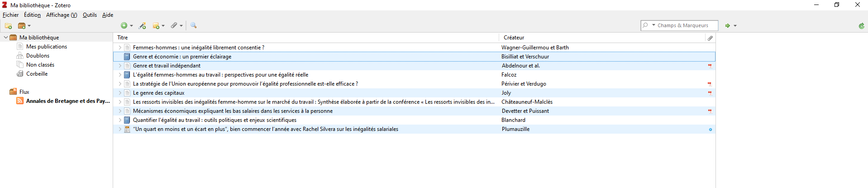The image size is (868, 188).
Task: Open the Annales de Bretagne feed
Action: (x=67, y=101)
